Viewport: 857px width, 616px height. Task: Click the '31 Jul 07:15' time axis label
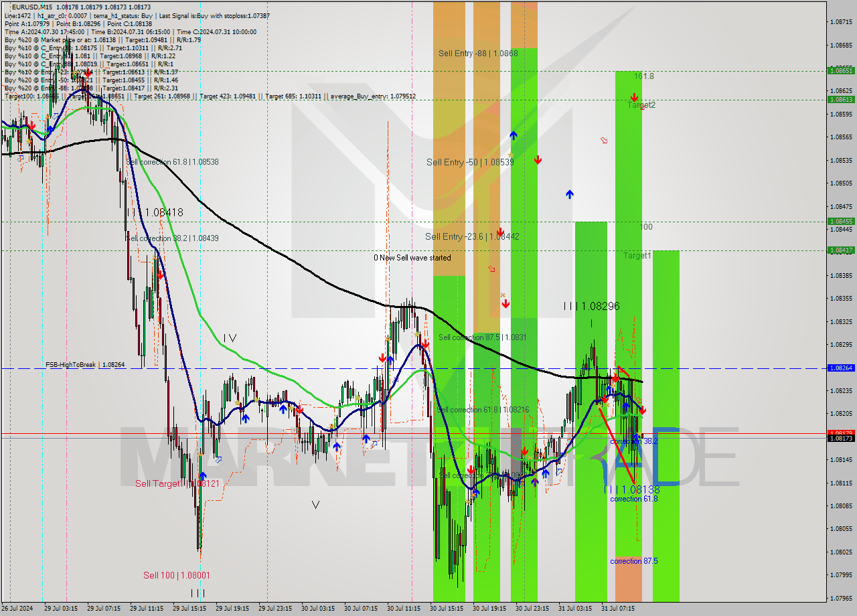click(x=618, y=609)
